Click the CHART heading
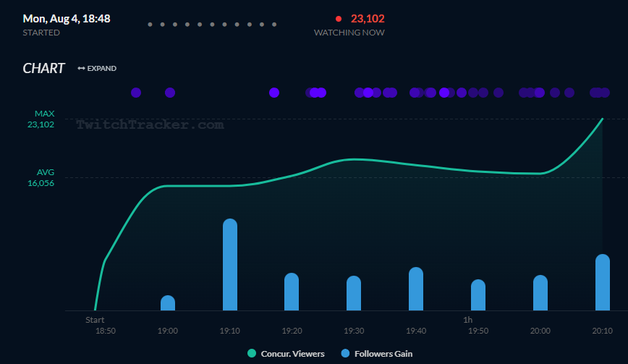 pos(43,68)
